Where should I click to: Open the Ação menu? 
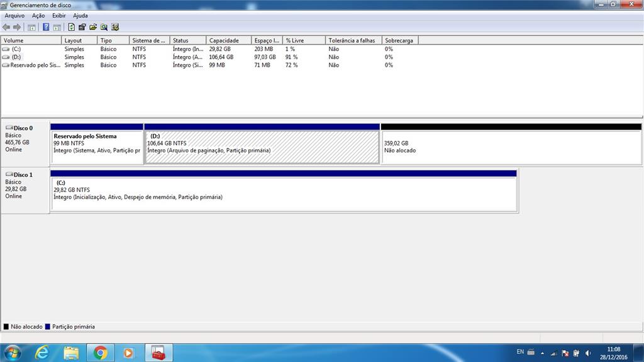coord(38,16)
